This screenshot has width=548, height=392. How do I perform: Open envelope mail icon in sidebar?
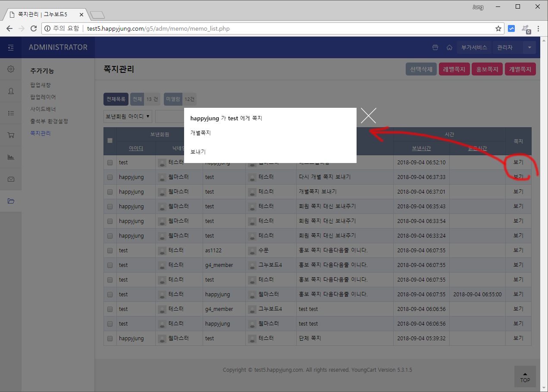[11, 179]
